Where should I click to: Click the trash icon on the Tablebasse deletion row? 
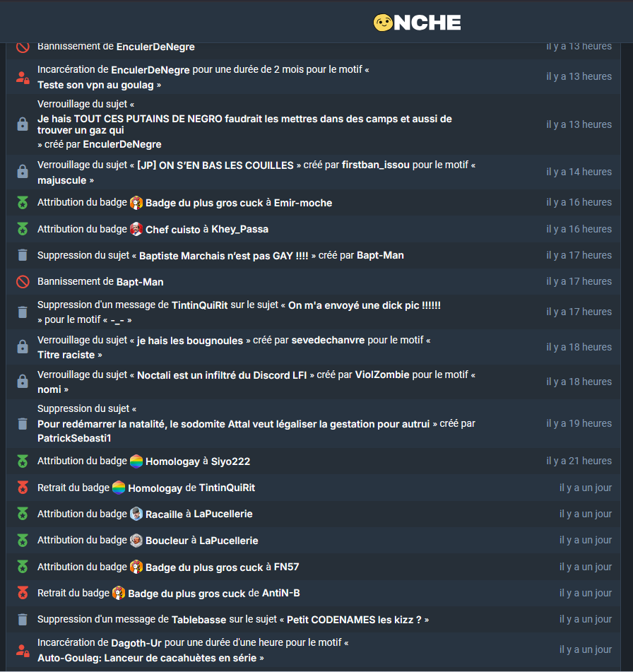(x=23, y=619)
